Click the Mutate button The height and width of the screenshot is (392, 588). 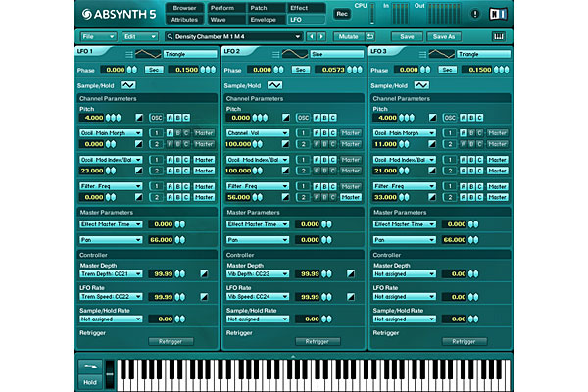(x=348, y=36)
